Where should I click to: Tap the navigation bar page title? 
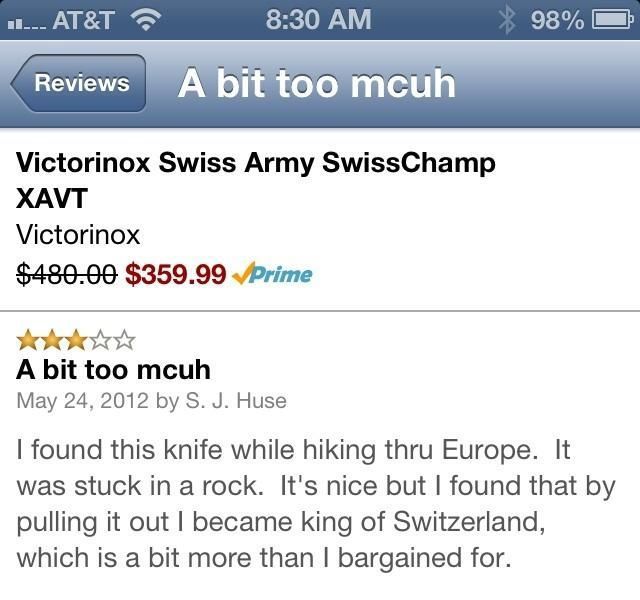point(316,84)
